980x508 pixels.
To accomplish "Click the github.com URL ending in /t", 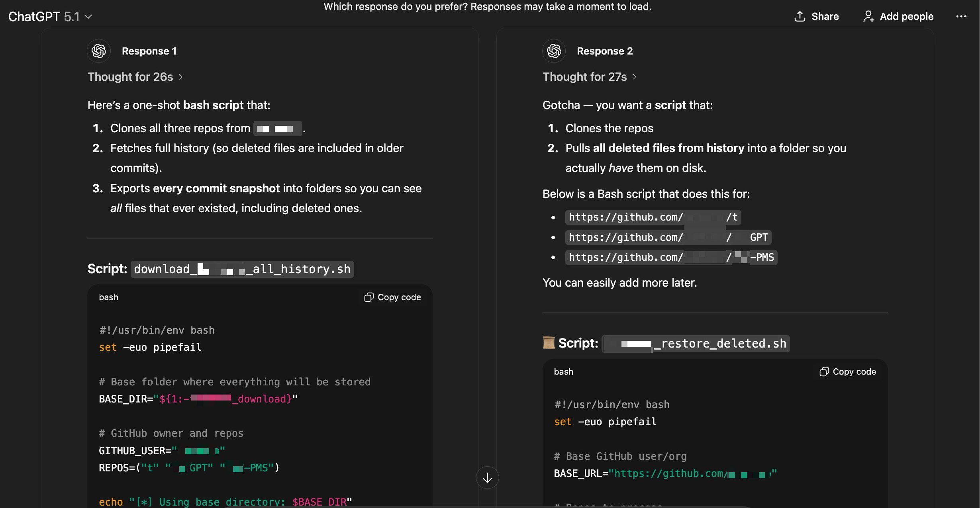I will tap(653, 217).
